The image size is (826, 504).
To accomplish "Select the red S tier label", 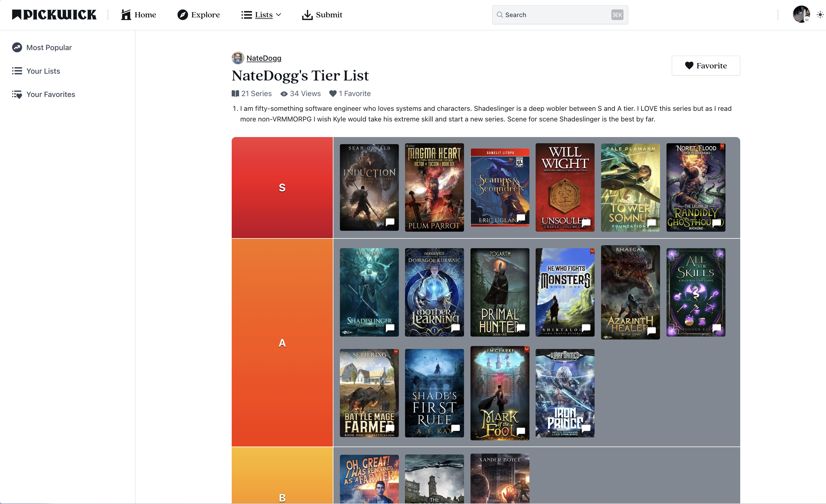I will [282, 188].
